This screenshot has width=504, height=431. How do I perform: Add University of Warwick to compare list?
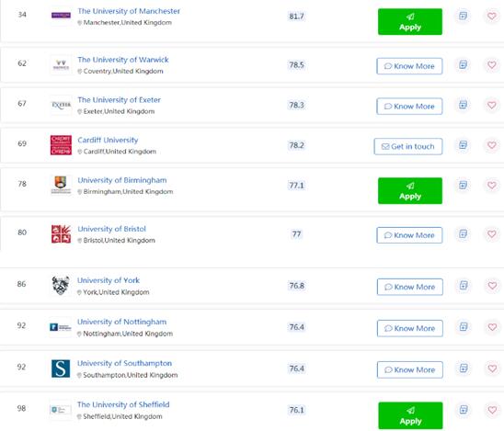pos(463,64)
